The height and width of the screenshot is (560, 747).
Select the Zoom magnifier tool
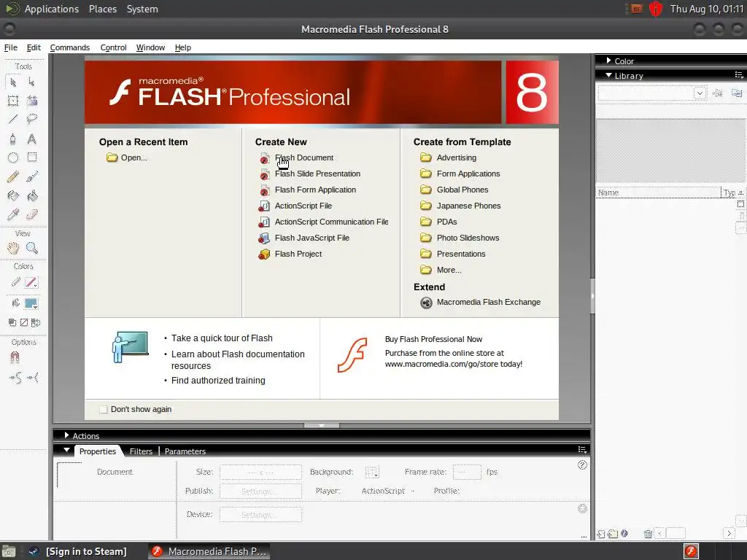click(x=31, y=248)
